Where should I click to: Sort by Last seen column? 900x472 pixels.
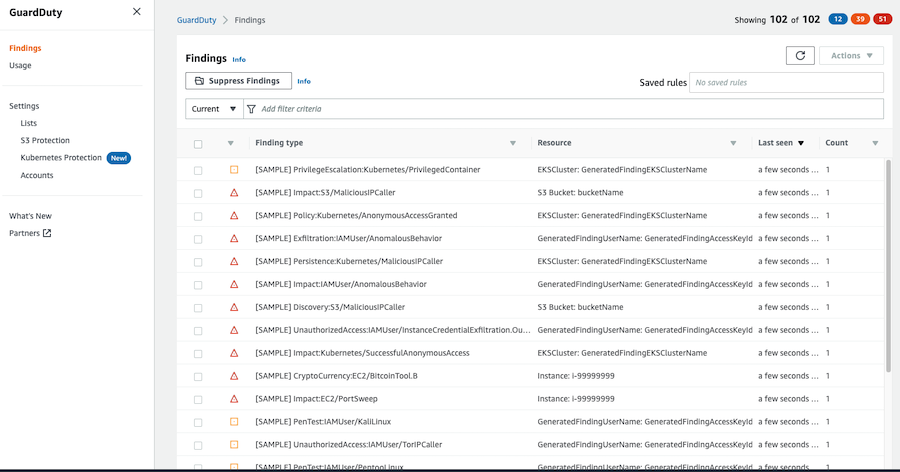coord(781,143)
